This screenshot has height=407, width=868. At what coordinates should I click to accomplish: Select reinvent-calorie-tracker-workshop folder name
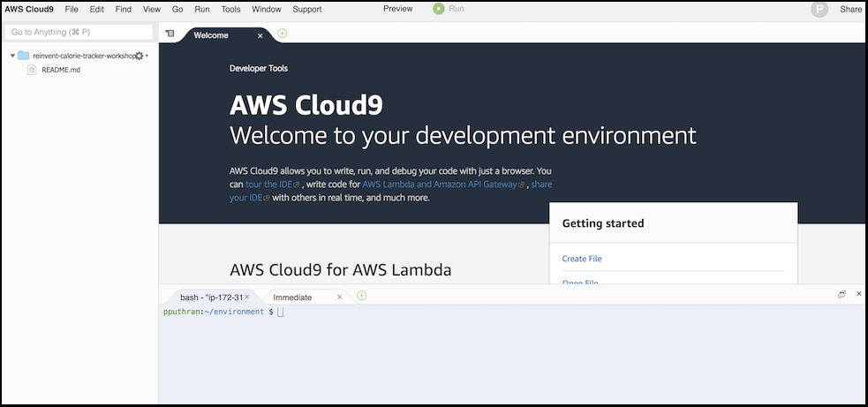pyautogui.click(x=84, y=56)
